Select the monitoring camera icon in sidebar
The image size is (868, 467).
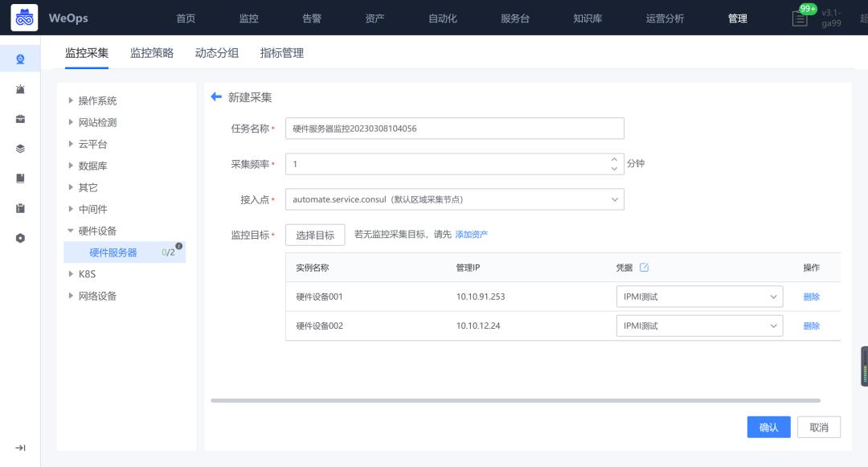pos(19,58)
